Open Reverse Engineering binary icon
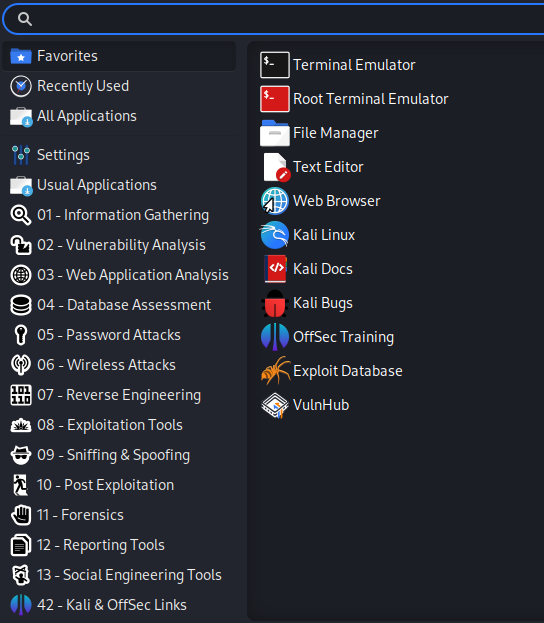The height and width of the screenshot is (623, 544). (x=21, y=395)
